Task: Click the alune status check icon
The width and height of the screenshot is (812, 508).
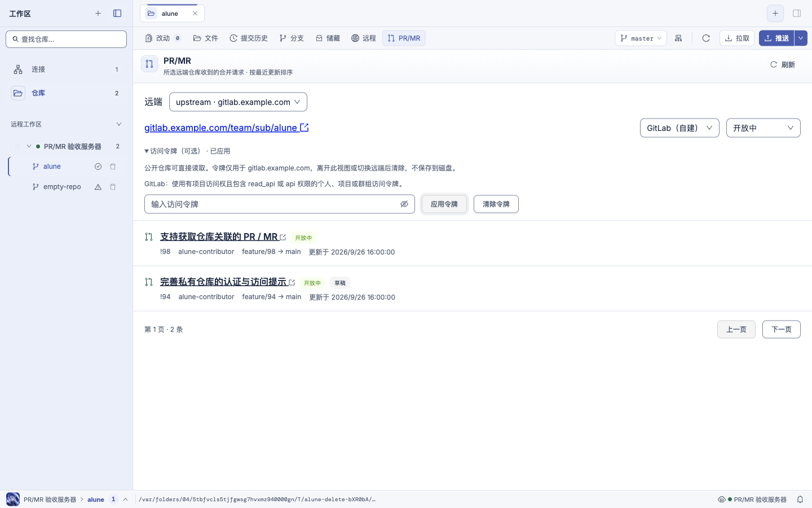Action: pyautogui.click(x=98, y=167)
